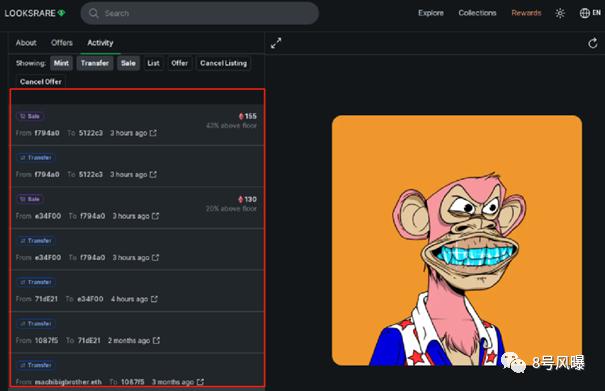Click the 155 ETH sale price
This screenshot has width=605, height=391.
[247, 116]
